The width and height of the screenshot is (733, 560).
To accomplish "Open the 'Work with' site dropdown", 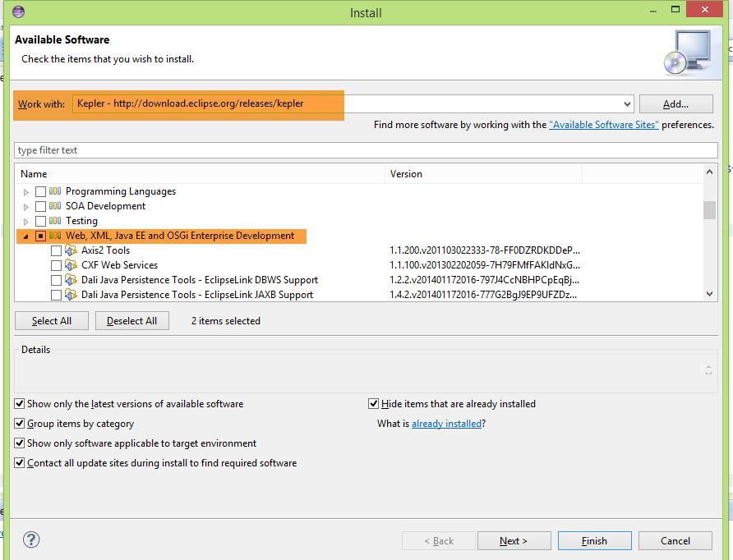I will (627, 104).
